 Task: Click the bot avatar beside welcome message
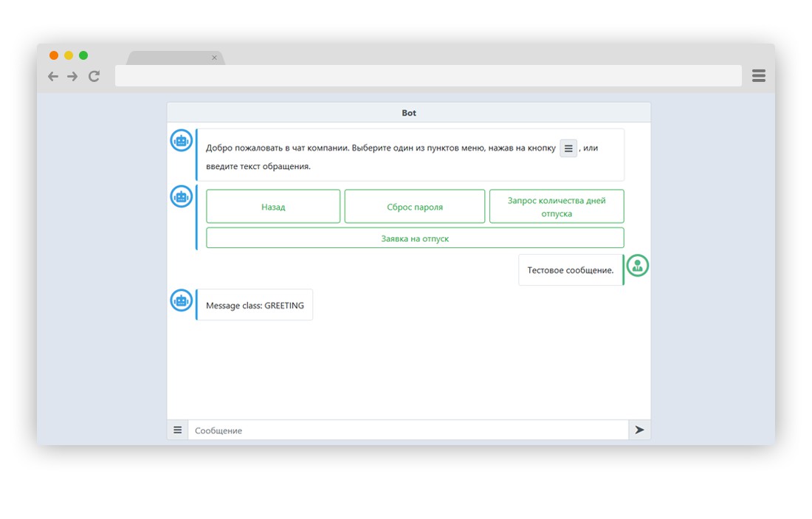pyautogui.click(x=182, y=140)
